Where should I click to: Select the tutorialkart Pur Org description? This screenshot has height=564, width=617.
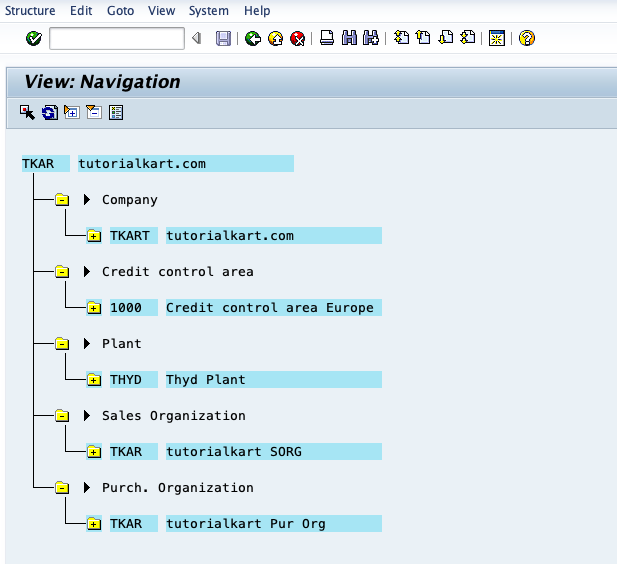coord(274,523)
